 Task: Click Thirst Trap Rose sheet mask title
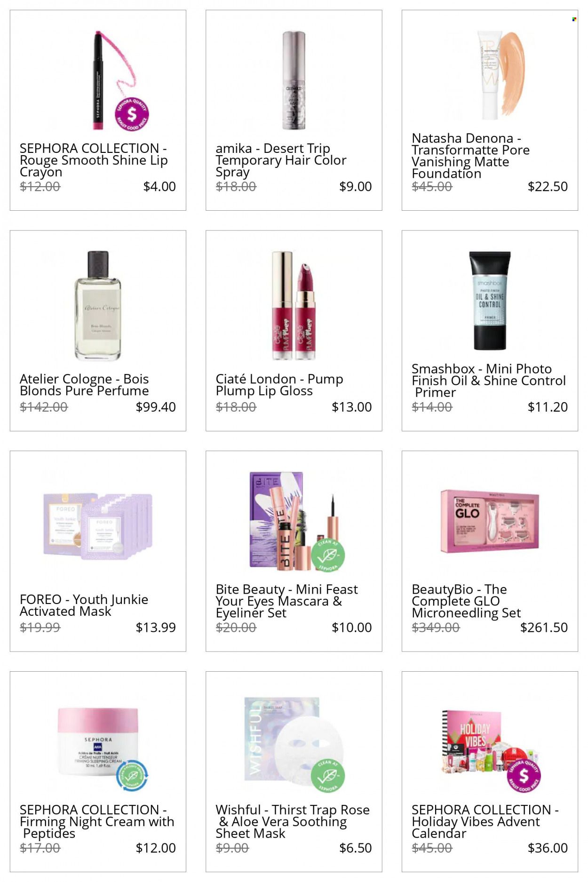[293, 821]
